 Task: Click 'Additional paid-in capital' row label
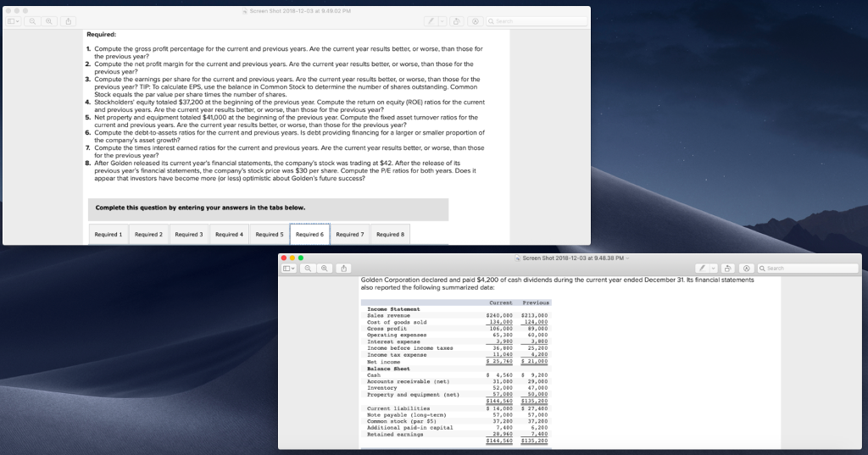[410, 428]
